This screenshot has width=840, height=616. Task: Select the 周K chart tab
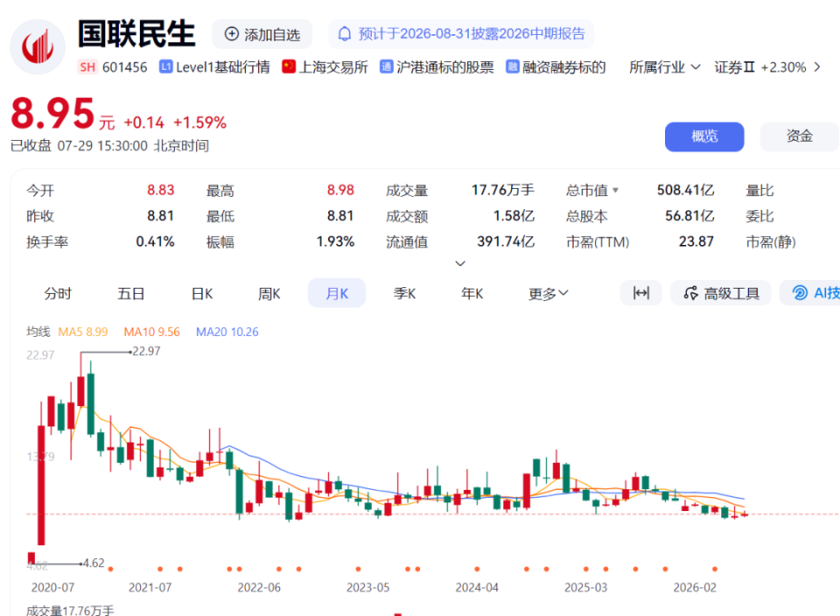269,293
